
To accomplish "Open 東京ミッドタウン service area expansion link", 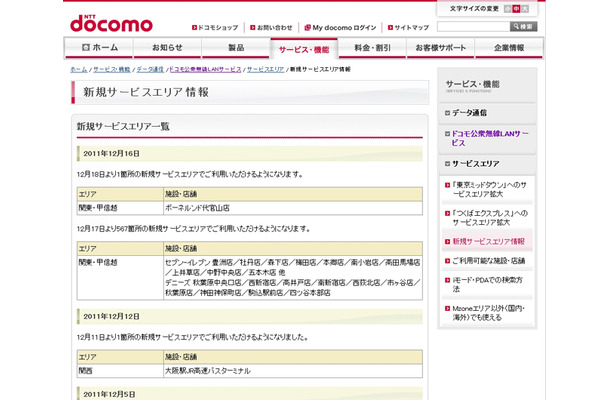I will click(x=489, y=189).
